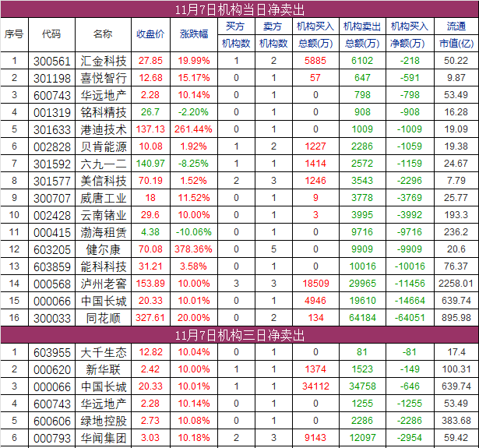Click closing price 27.85
The width and height of the screenshot is (479, 448).
pyautogui.click(x=150, y=61)
